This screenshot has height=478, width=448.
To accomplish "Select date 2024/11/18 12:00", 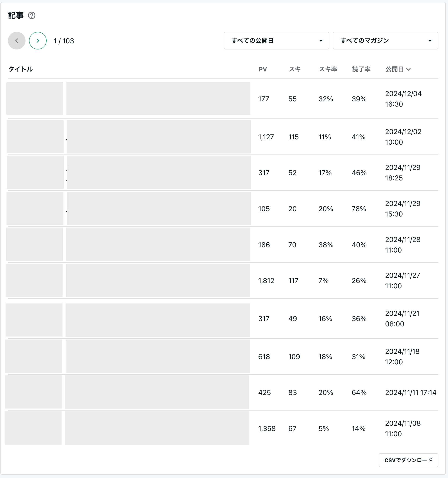I will click(x=402, y=356).
